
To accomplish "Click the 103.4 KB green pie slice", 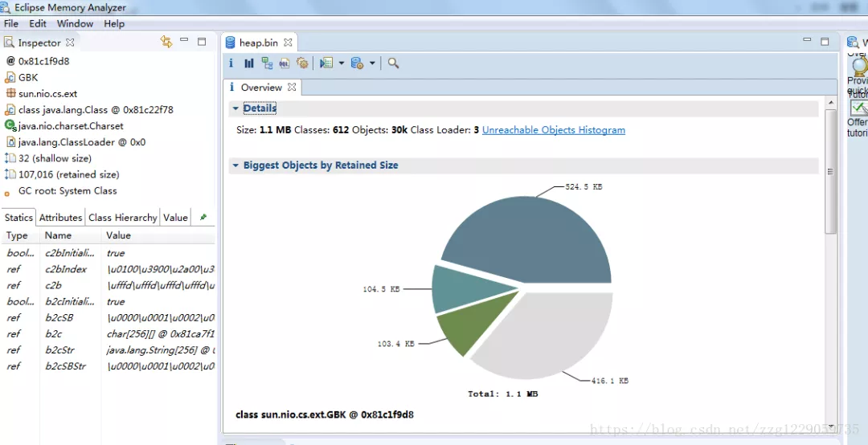I will 470,327.
